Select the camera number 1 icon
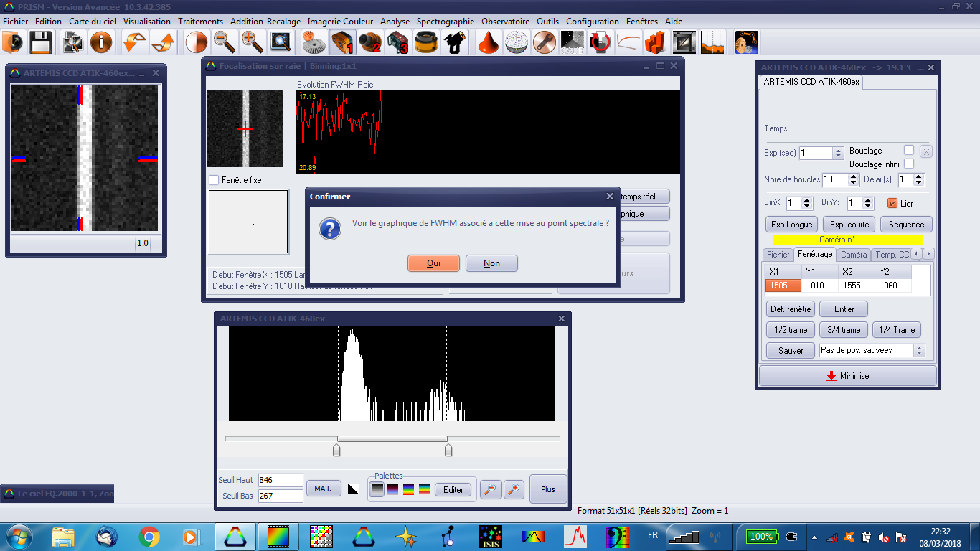Viewport: 980px width, 551px height. (x=342, y=43)
